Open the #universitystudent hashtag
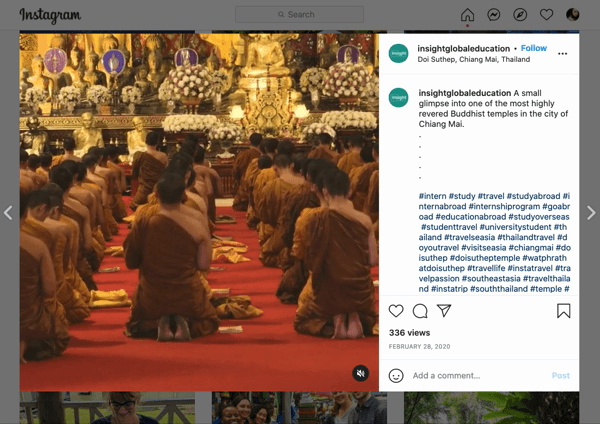This screenshot has width=600, height=424. coord(515,227)
